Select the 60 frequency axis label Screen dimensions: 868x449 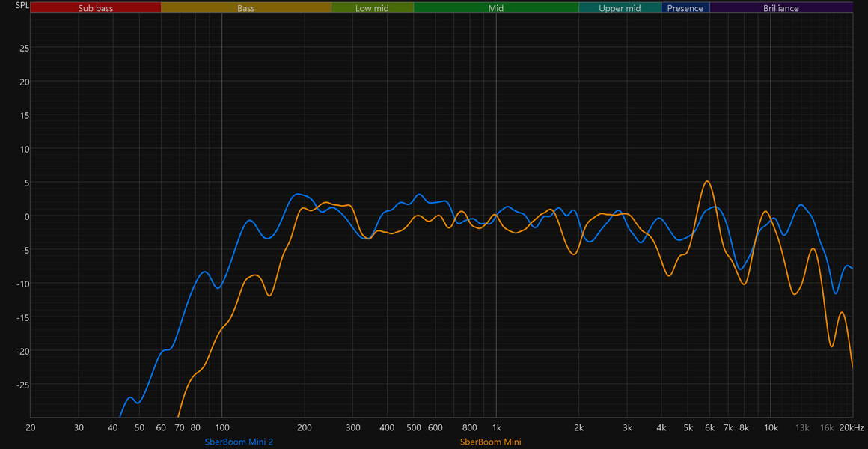pos(161,427)
